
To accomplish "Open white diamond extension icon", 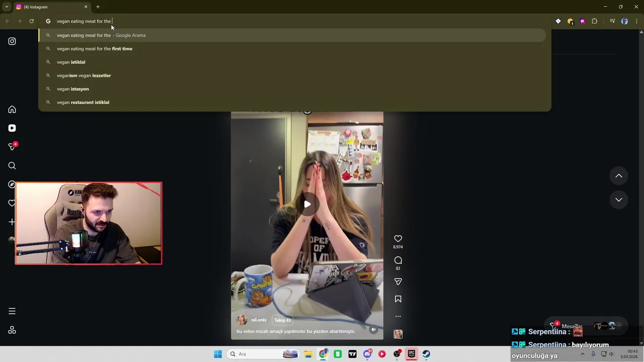I will [x=558, y=21].
